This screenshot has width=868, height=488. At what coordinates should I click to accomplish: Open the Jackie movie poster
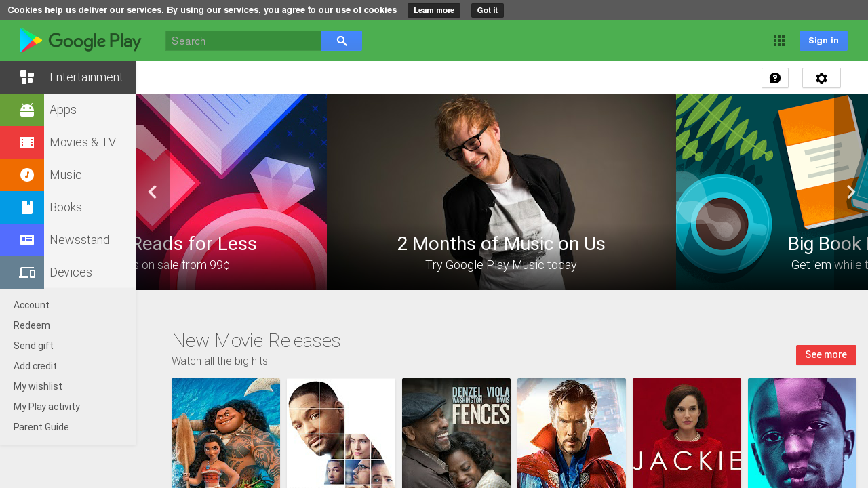coord(687,433)
